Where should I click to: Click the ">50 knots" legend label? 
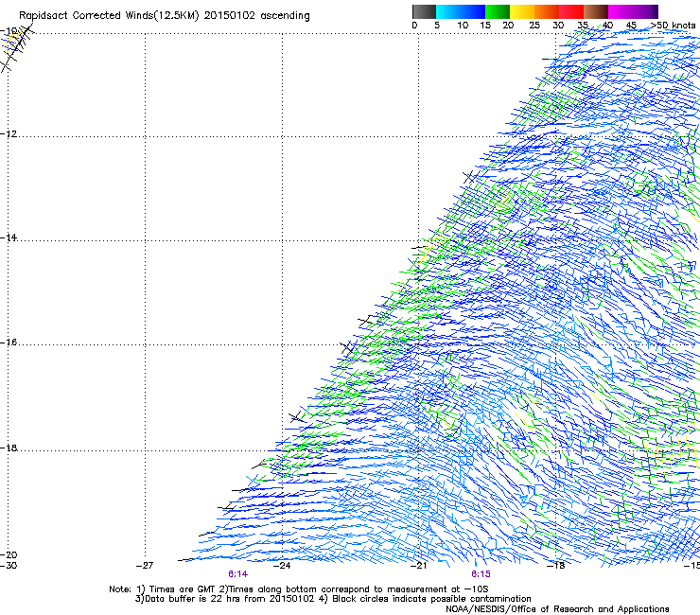(673, 26)
